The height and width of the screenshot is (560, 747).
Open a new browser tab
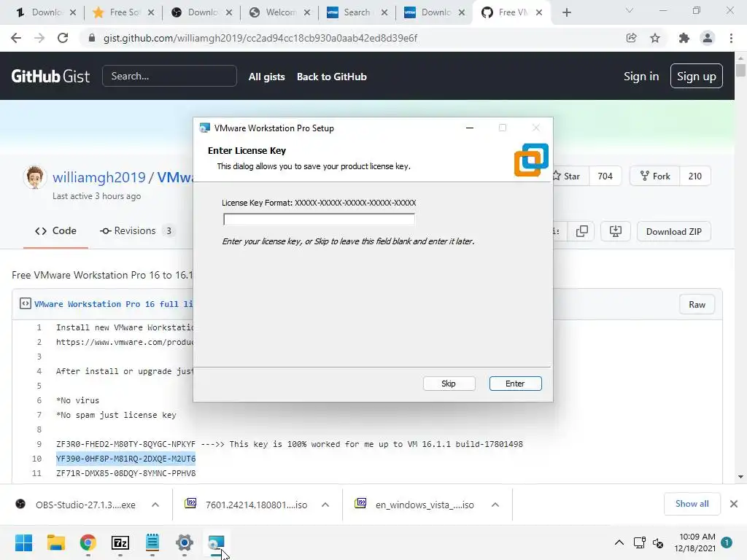click(x=566, y=13)
